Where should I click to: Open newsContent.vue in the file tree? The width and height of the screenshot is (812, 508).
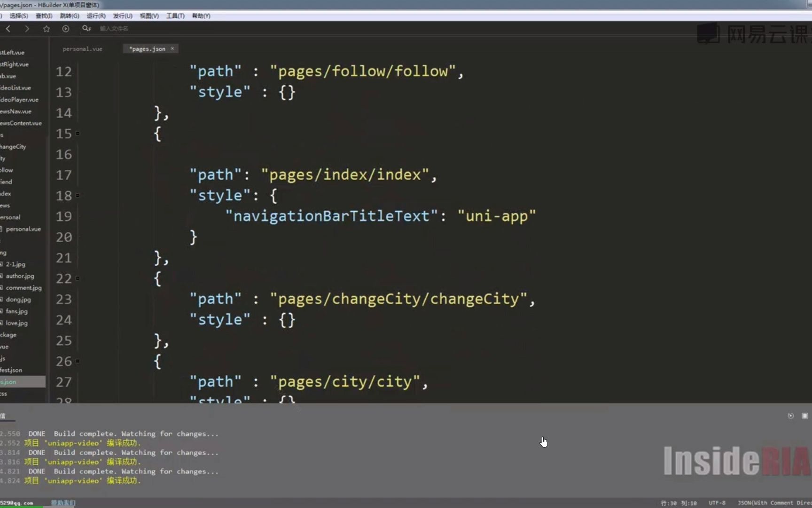(x=21, y=123)
